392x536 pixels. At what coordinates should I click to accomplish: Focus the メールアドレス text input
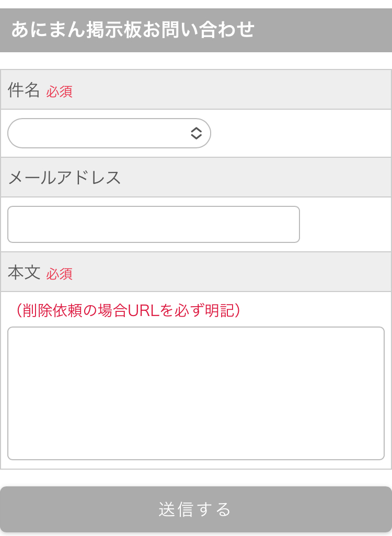click(153, 224)
